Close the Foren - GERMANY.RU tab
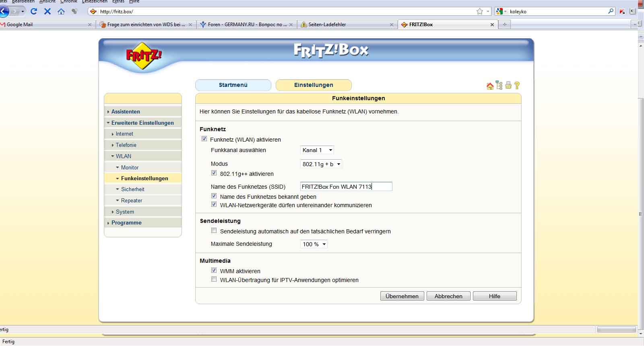 tap(291, 25)
